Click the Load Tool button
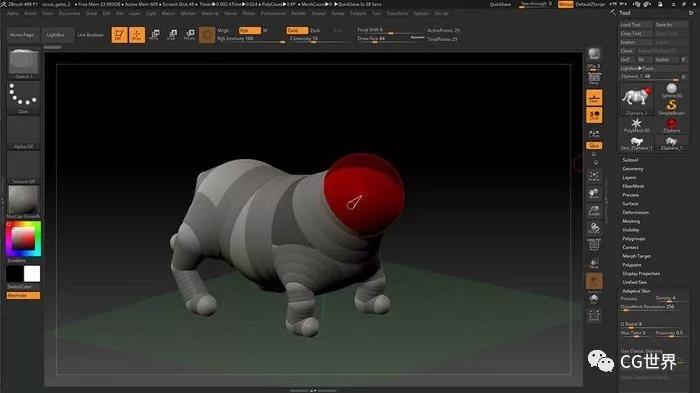 coord(636,25)
